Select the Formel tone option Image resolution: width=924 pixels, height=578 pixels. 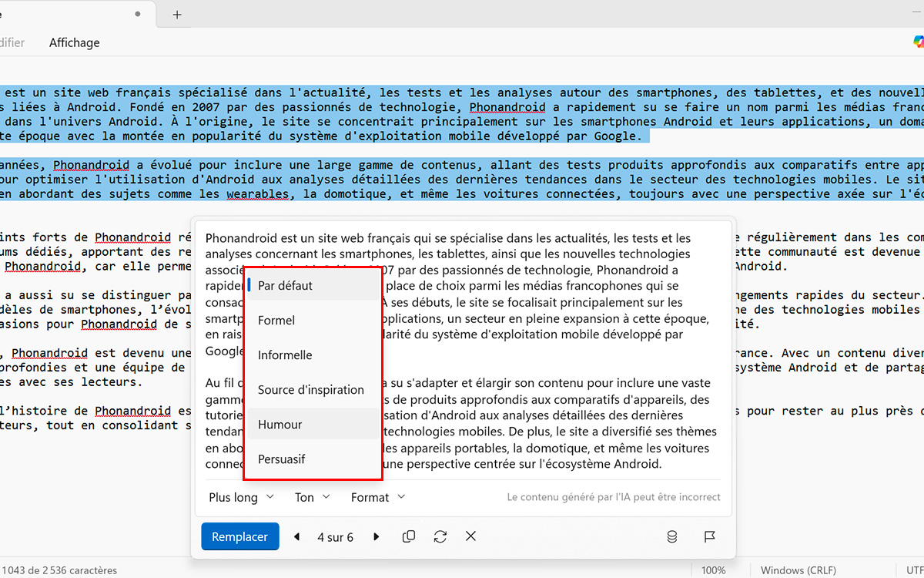[x=313, y=321]
